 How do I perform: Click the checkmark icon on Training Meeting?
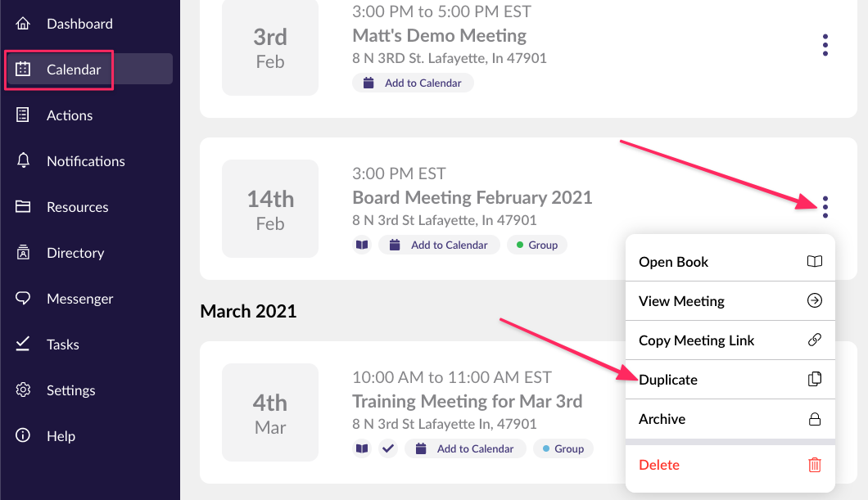click(x=388, y=448)
